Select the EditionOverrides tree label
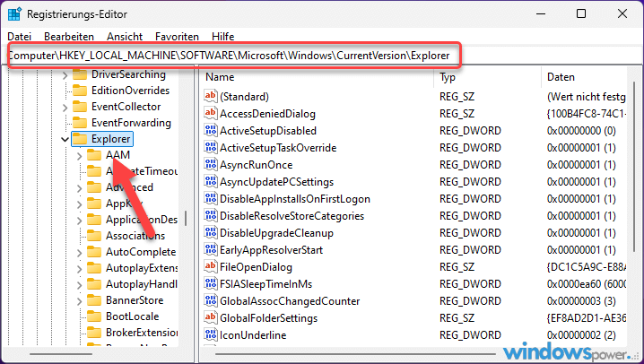 click(130, 91)
